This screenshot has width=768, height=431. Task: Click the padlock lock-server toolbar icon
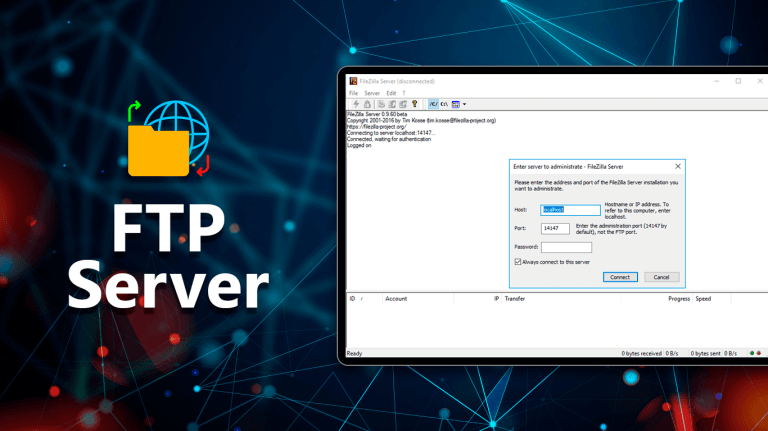tap(367, 104)
